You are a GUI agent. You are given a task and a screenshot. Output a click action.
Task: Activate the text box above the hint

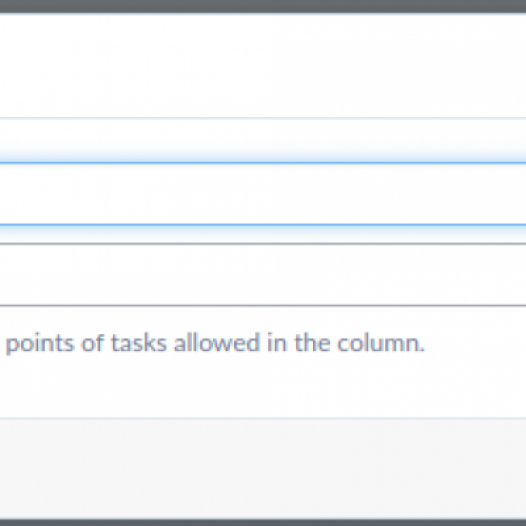[x=263, y=275]
